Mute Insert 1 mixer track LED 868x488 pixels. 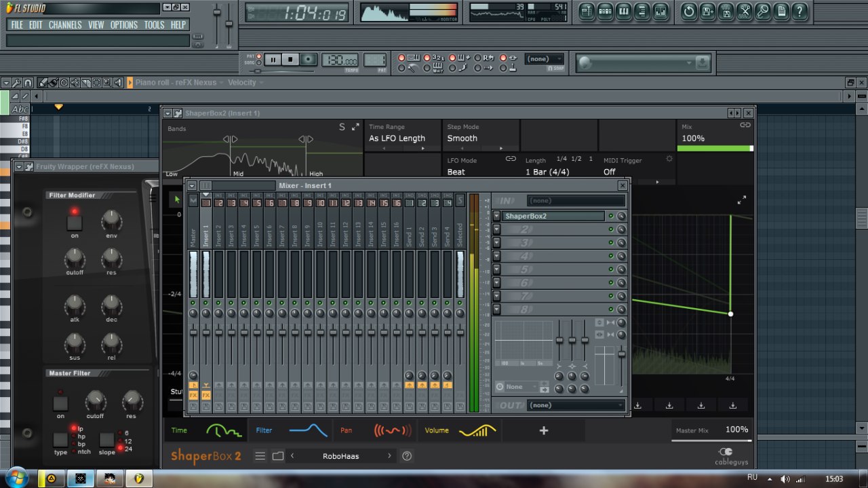[206, 302]
